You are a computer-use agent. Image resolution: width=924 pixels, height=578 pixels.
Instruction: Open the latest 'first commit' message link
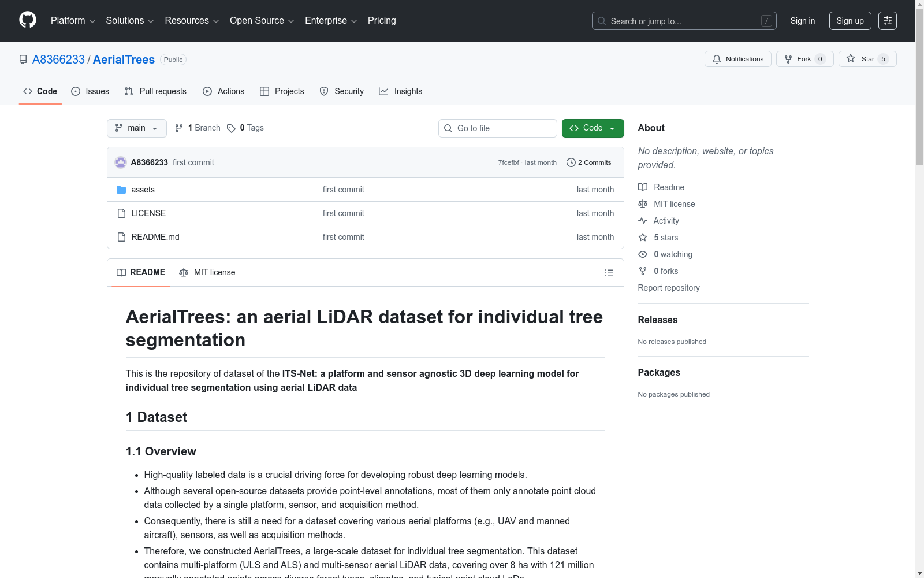[x=193, y=162]
